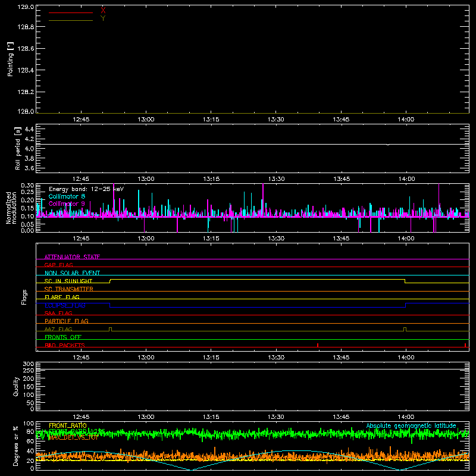Click the 300 tick on Quality axis
Screen dimensions: 476x476
(x=29, y=364)
